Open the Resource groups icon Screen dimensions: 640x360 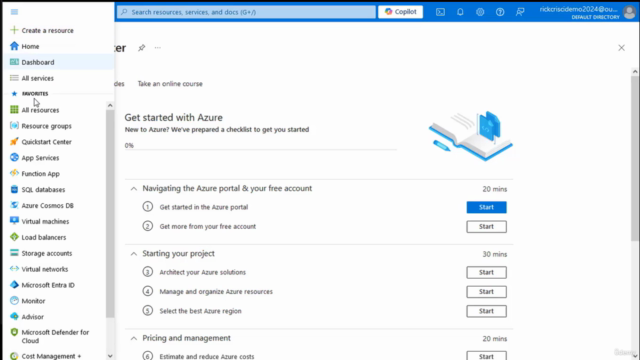[14, 125]
